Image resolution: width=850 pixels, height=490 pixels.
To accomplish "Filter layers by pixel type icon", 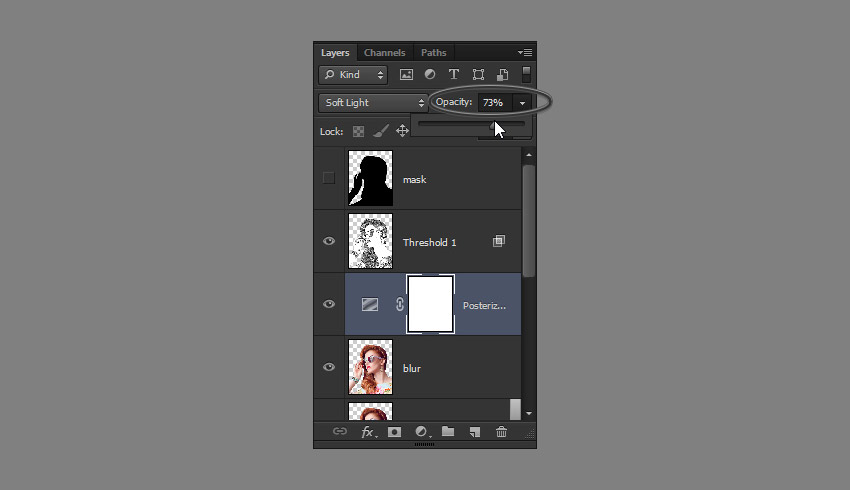I will pos(406,75).
